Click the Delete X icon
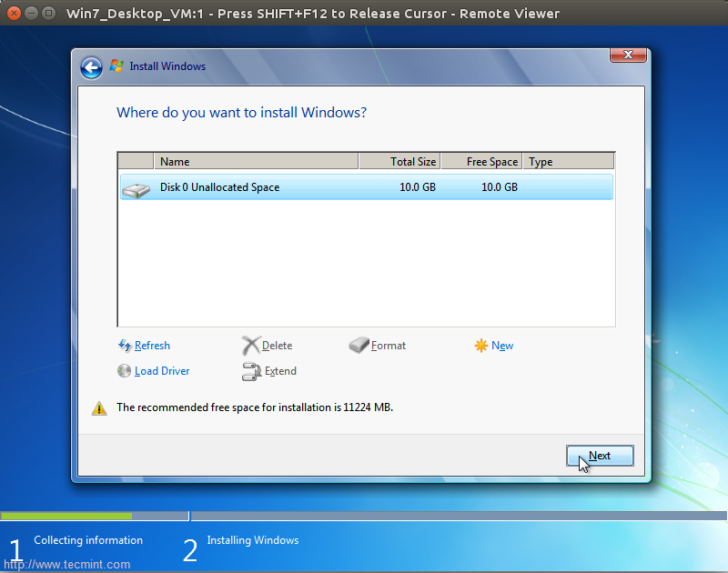The image size is (728, 573). click(251, 346)
